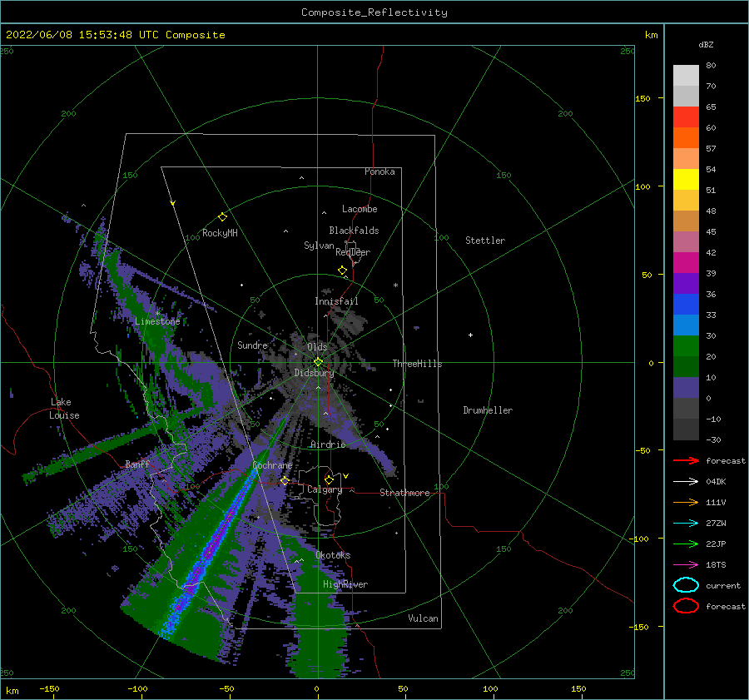This screenshot has width=749, height=700.
Task: Select the orange 111V arrow legend icon
Action: [686, 502]
